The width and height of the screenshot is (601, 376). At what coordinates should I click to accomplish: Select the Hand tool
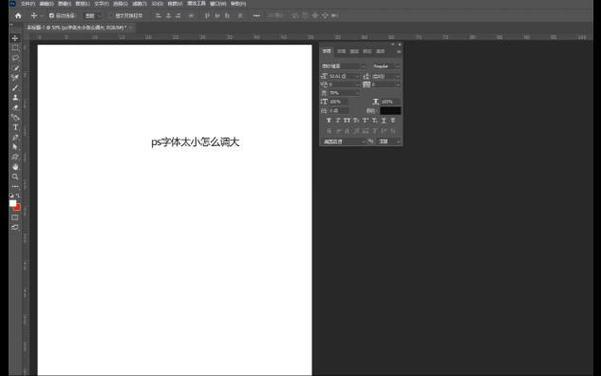[15, 167]
